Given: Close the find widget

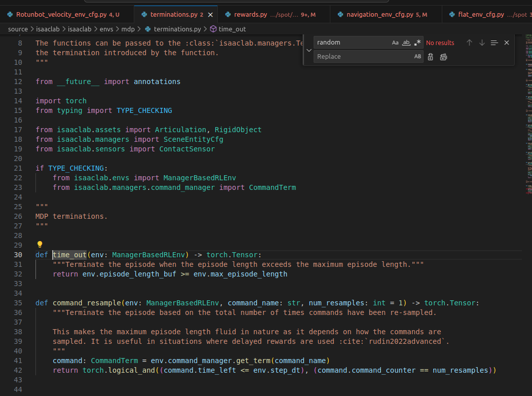Looking at the screenshot, I should (x=507, y=43).
